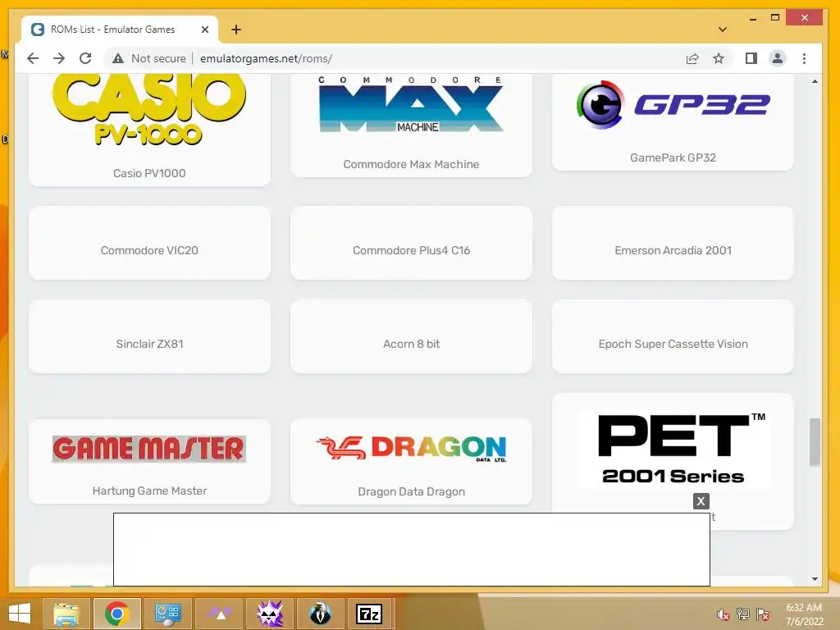Click the page scrollbar thumb
This screenshot has width=840, height=630.
click(815, 442)
